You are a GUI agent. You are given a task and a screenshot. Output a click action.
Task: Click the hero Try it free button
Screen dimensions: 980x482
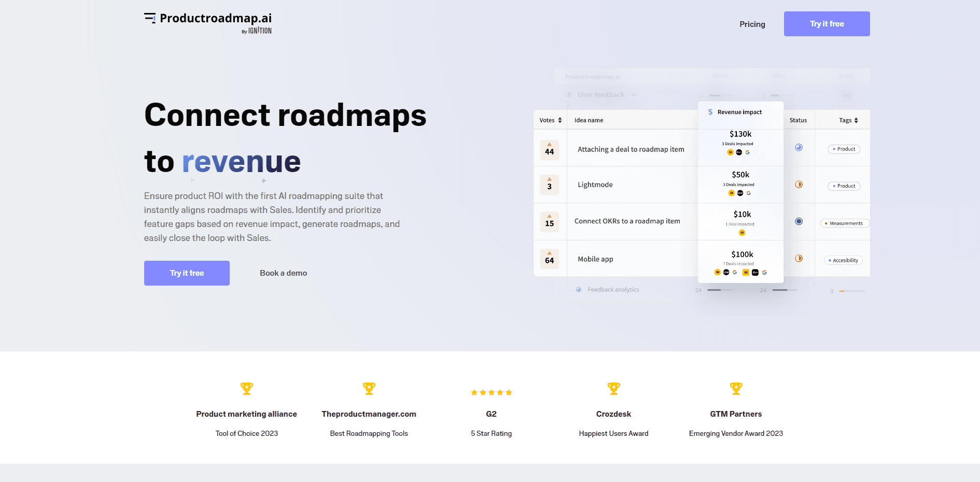(x=187, y=273)
